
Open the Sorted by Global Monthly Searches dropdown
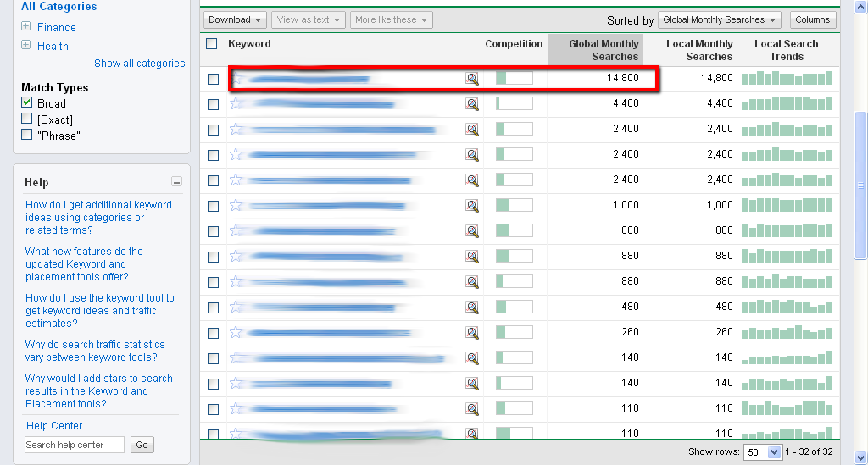click(721, 19)
